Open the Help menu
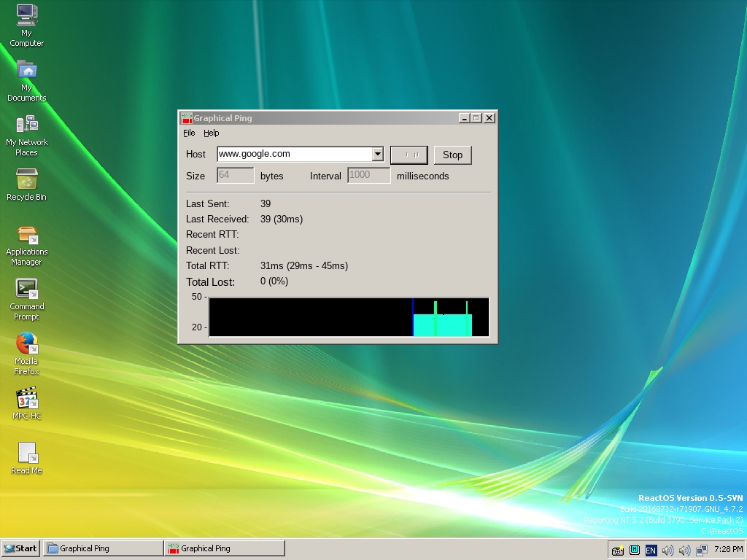This screenshot has width=747, height=560. (211, 133)
